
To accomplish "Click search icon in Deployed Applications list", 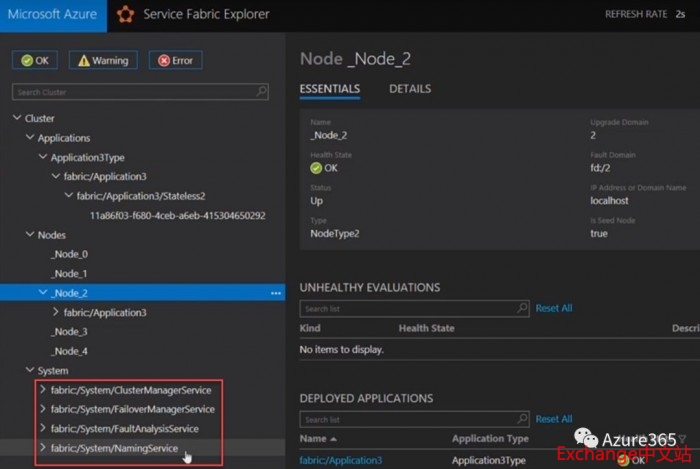I will click(x=522, y=420).
